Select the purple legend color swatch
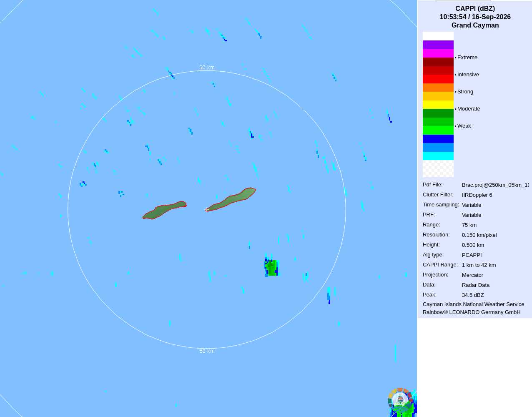This screenshot has width=532, height=417. (x=438, y=45)
